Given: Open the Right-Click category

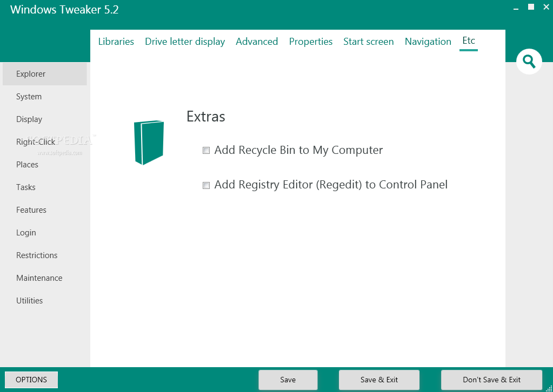Looking at the screenshot, I should (x=36, y=142).
